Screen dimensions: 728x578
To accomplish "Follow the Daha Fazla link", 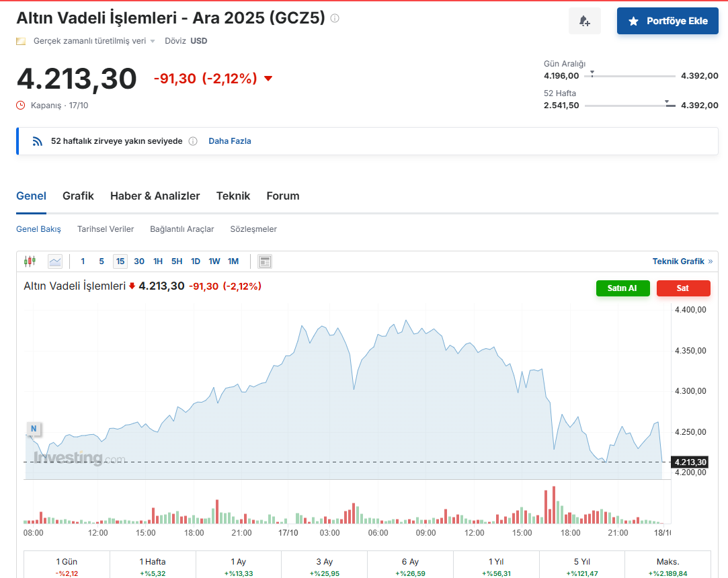I will coord(230,141).
